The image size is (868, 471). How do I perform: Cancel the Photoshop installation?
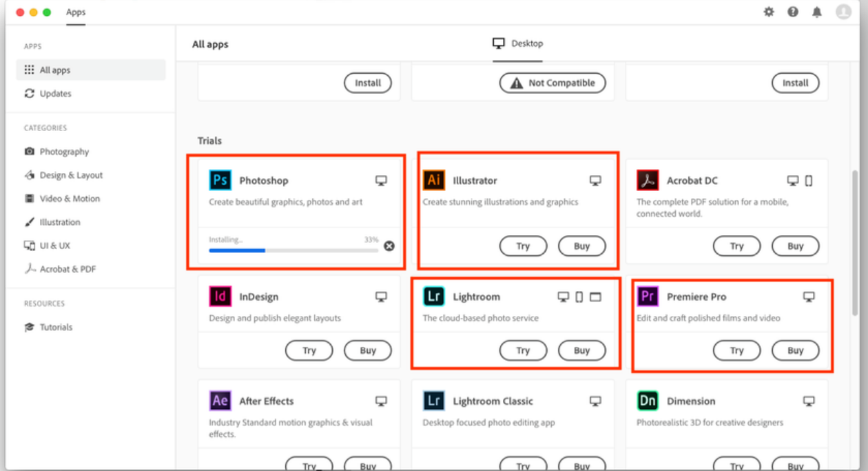click(389, 245)
